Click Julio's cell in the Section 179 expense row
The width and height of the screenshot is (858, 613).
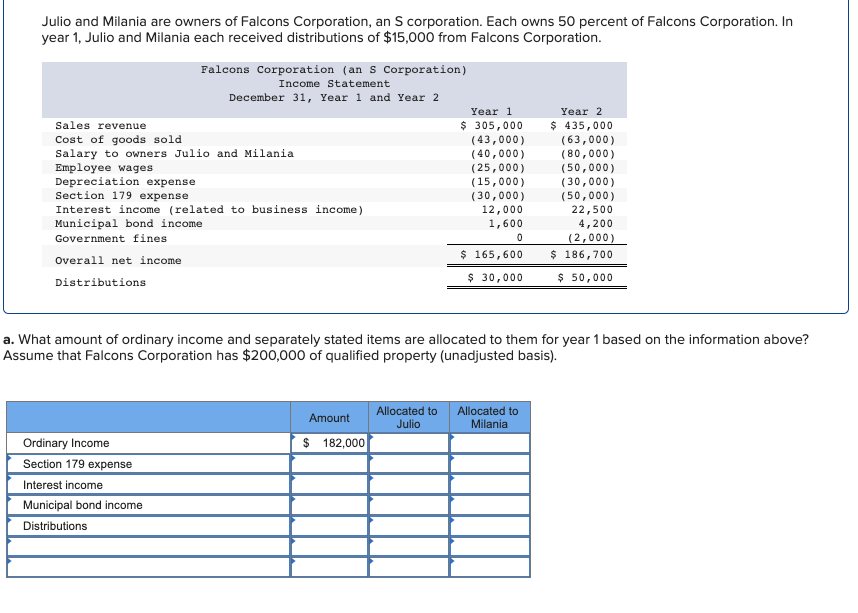click(409, 464)
